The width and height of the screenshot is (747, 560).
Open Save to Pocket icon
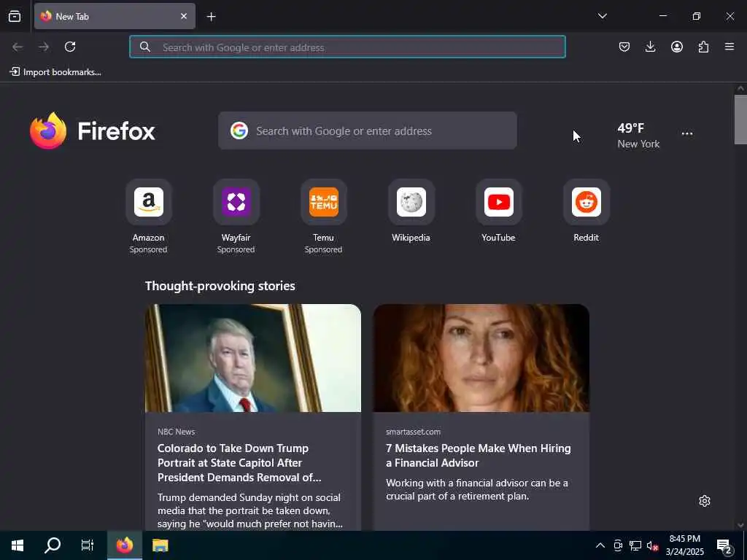click(x=624, y=47)
